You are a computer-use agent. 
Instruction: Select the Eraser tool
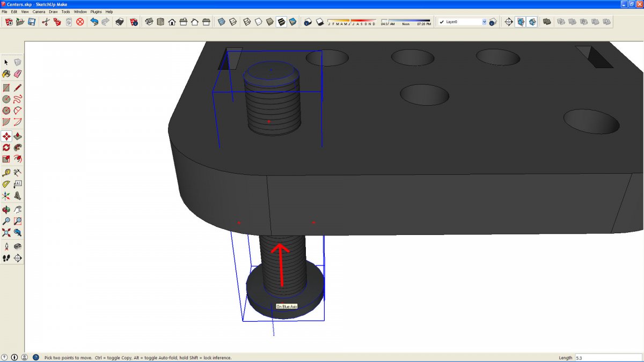pos(17,73)
